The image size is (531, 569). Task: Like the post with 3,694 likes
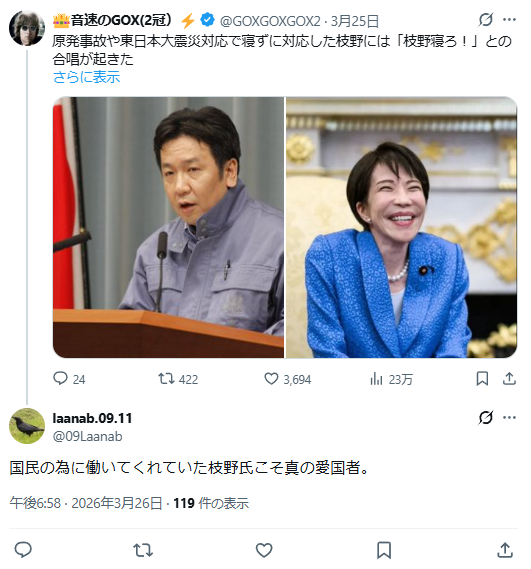tap(287, 379)
